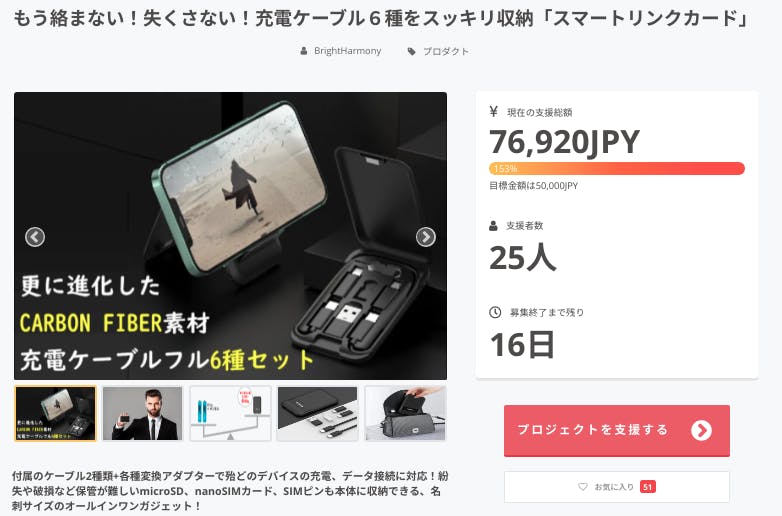
Task: Click the clock icon near remaining days
Action: (495, 313)
